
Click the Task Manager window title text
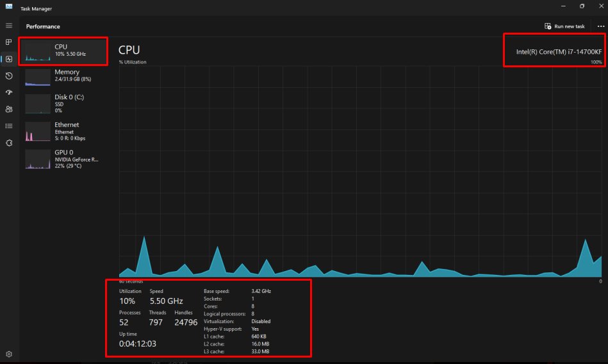coord(36,8)
